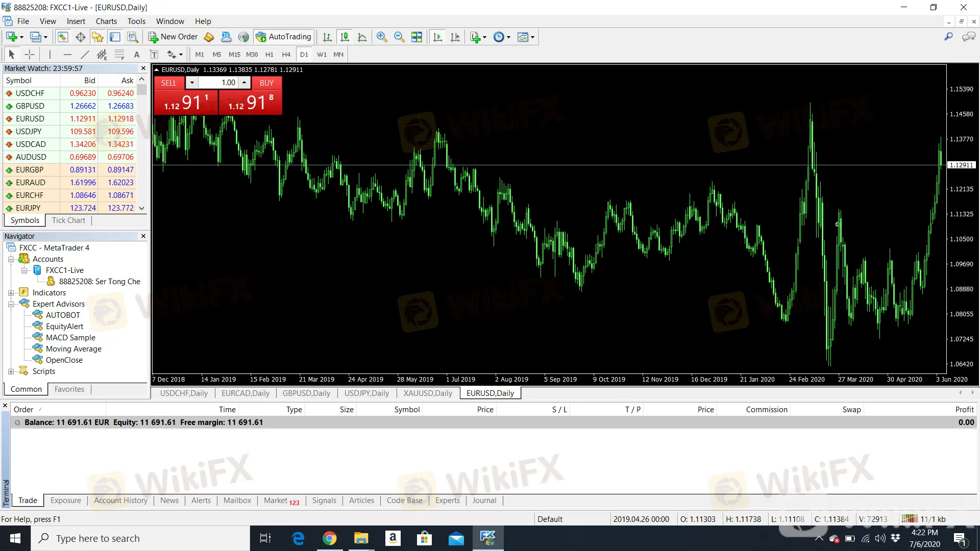Open the Charts menu
Screen dimensions: 980x551
pos(106,21)
